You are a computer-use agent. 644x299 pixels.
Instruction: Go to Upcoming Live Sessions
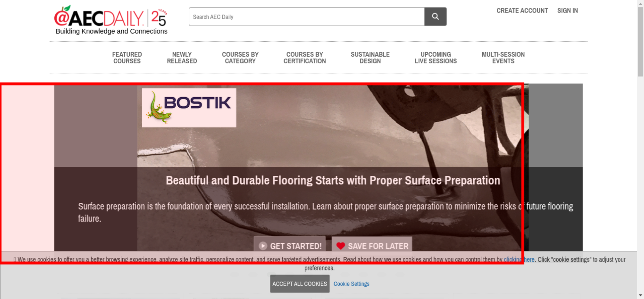pyautogui.click(x=436, y=58)
